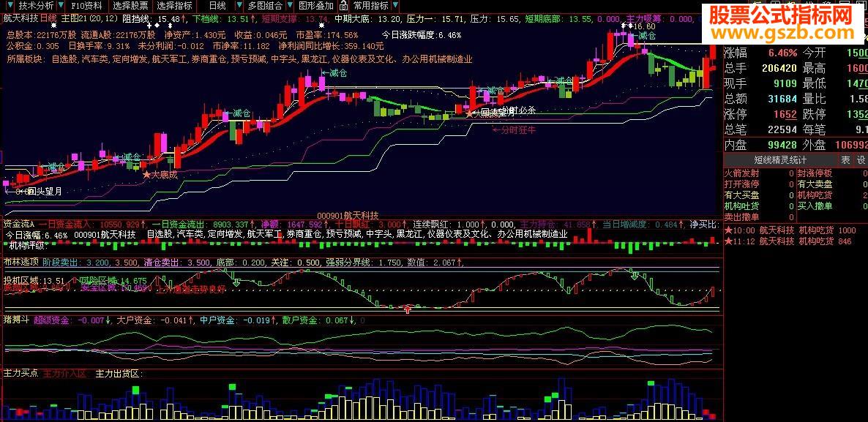This screenshot has height=422, width=868.
Task: Expand the dropdown arrow right of 多图组合
Action: point(289,6)
